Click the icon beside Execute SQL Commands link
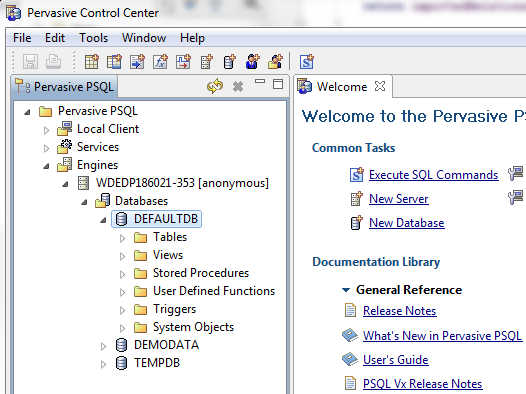Viewport: 526px width, 394px height. tap(357, 175)
